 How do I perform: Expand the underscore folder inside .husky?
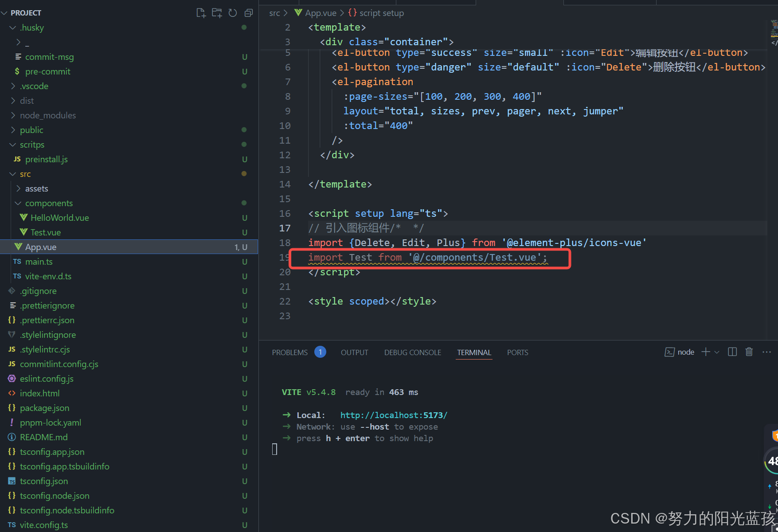pos(22,42)
